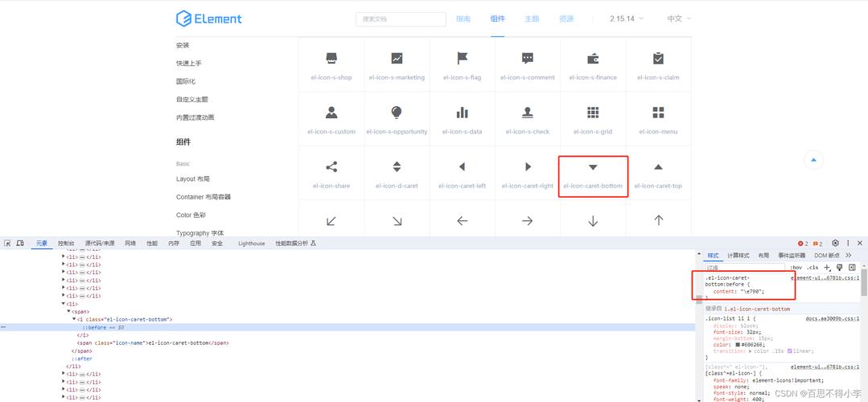Click the el-icon-s-grid icon
868x402 pixels.
click(593, 113)
